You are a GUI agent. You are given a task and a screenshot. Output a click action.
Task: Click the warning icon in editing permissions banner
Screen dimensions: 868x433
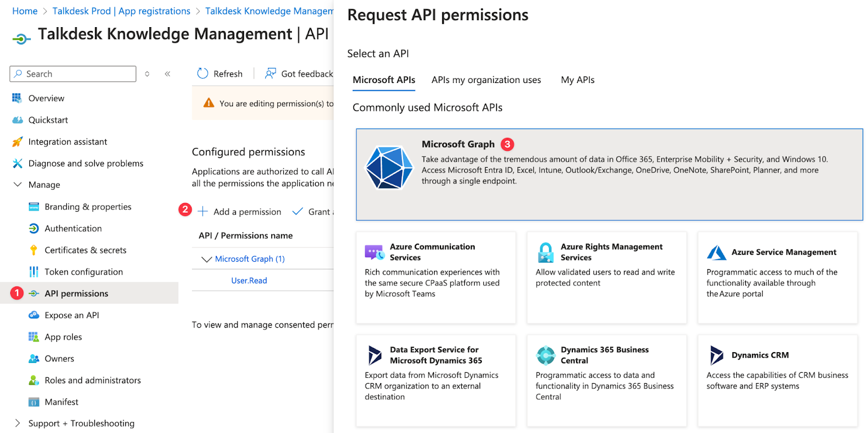(x=209, y=103)
